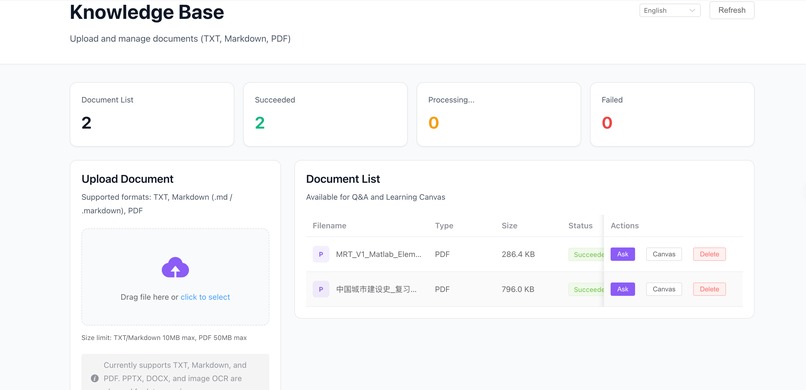Click the 'Available for Q&A and Learning Canvas' subtitle
Viewport: 806px width, 390px height.
375,197
